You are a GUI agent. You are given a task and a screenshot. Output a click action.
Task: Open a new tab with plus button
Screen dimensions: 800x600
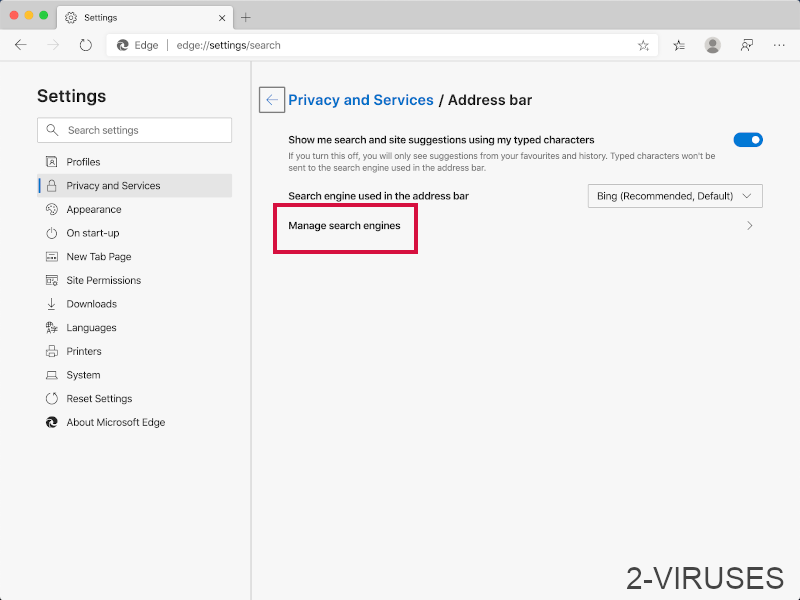pyautogui.click(x=245, y=17)
